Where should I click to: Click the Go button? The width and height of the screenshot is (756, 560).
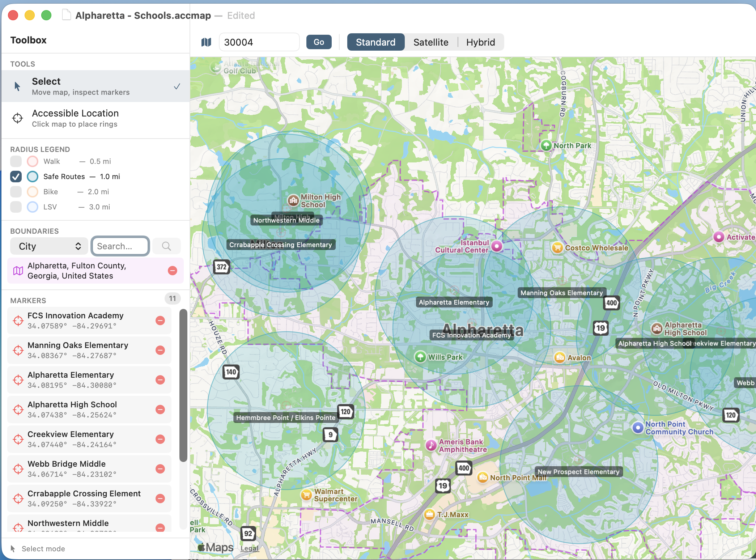(319, 42)
